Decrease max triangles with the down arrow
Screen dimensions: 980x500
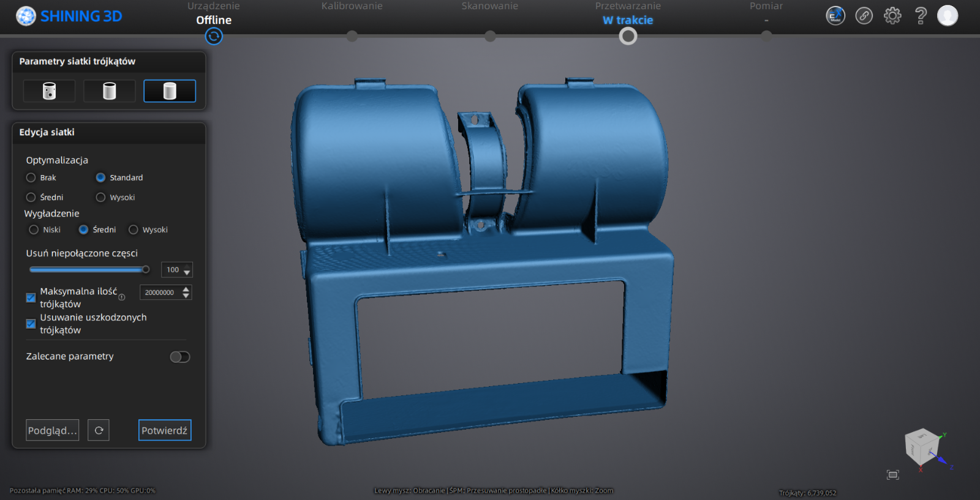click(186, 296)
